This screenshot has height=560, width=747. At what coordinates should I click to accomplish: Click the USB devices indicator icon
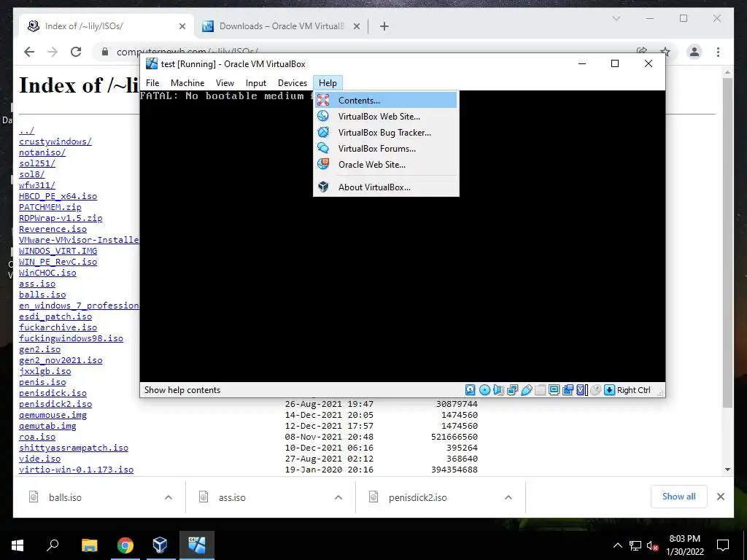tap(527, 390)
